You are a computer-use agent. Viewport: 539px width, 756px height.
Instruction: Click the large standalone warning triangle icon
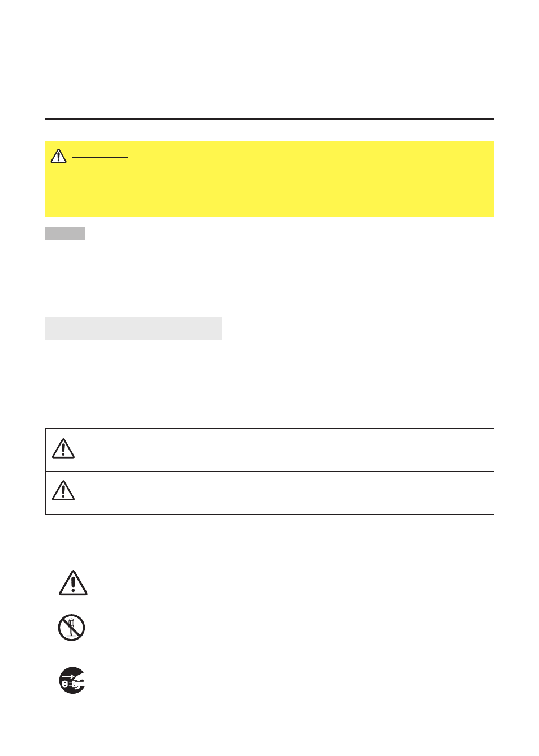click(73, 583)
